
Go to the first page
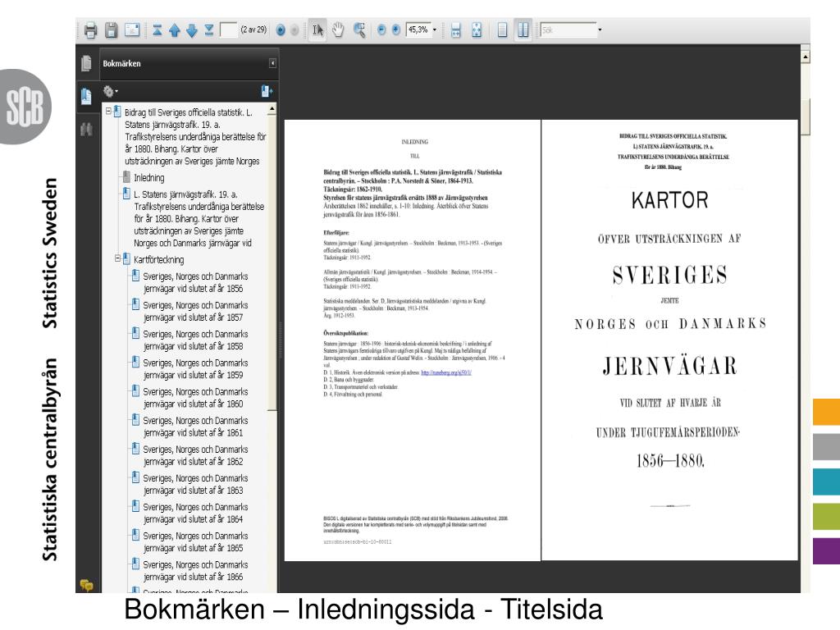pos(157,30)
